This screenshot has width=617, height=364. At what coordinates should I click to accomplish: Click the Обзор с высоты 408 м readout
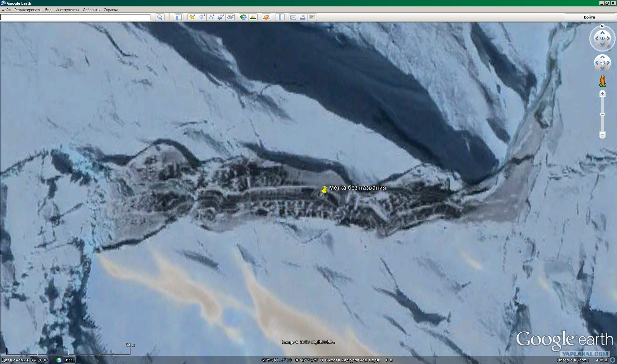click(582, 360)
